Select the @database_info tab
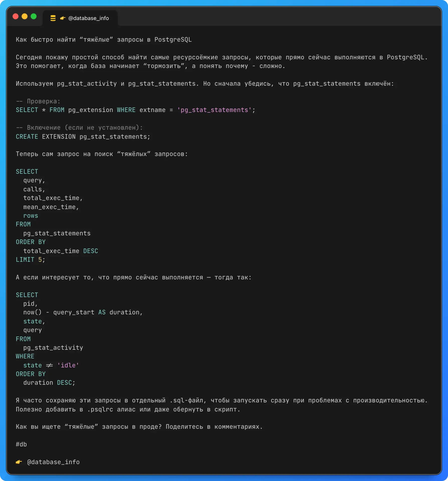 click(80, 18)
